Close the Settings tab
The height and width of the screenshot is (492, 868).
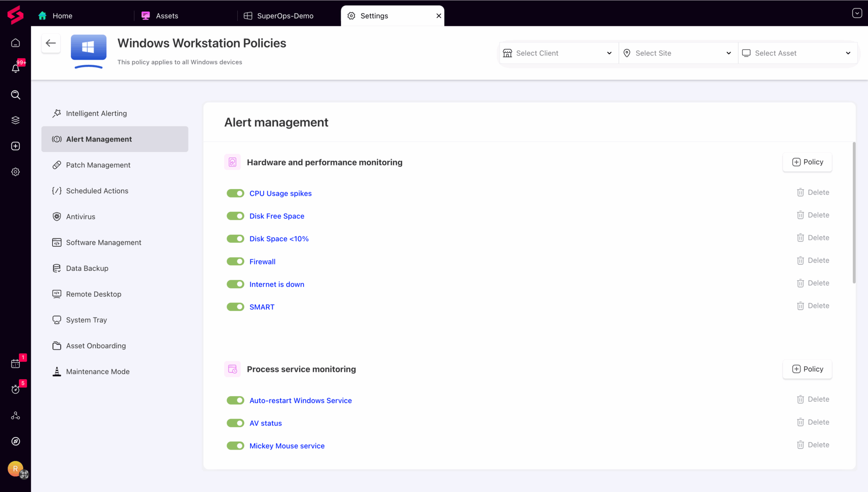[x=439, y=16]
